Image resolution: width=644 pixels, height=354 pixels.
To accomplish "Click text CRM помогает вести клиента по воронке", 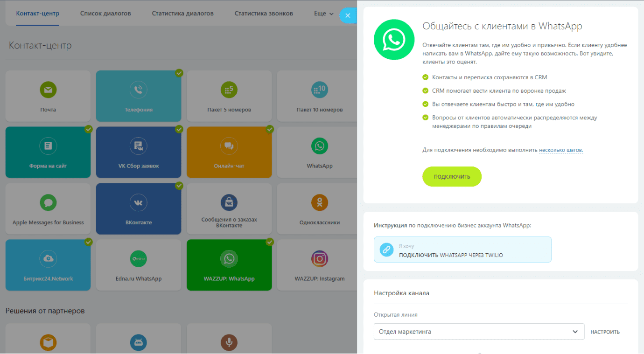I will pyautogui.click(x=499, y=91).
